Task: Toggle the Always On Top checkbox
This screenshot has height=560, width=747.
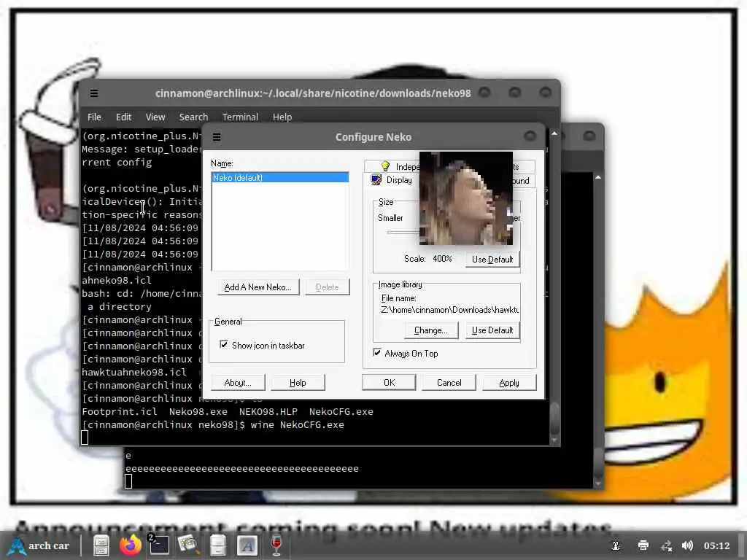Action: 377,352
